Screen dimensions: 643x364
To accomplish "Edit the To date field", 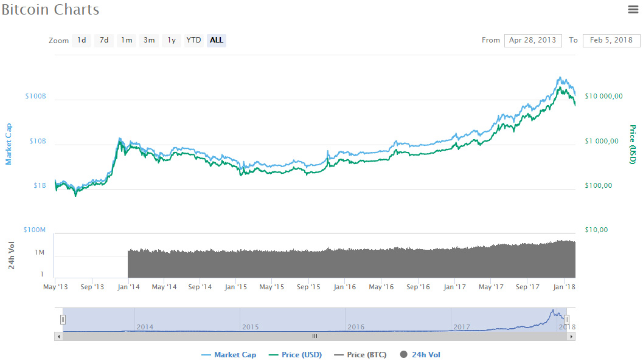I will click(x=611, y=40).
